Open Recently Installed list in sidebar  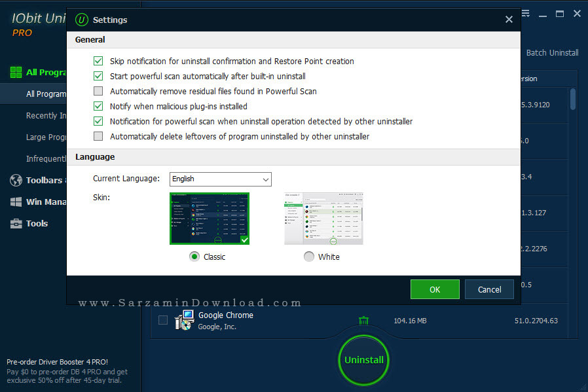46,115
